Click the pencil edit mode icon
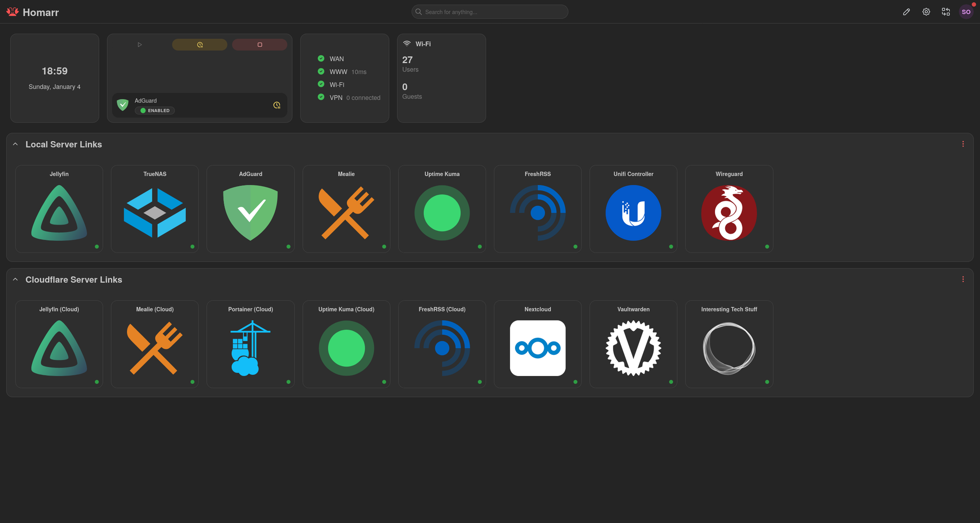The height and width of the screenshot is (523, 980). point(906,12)
